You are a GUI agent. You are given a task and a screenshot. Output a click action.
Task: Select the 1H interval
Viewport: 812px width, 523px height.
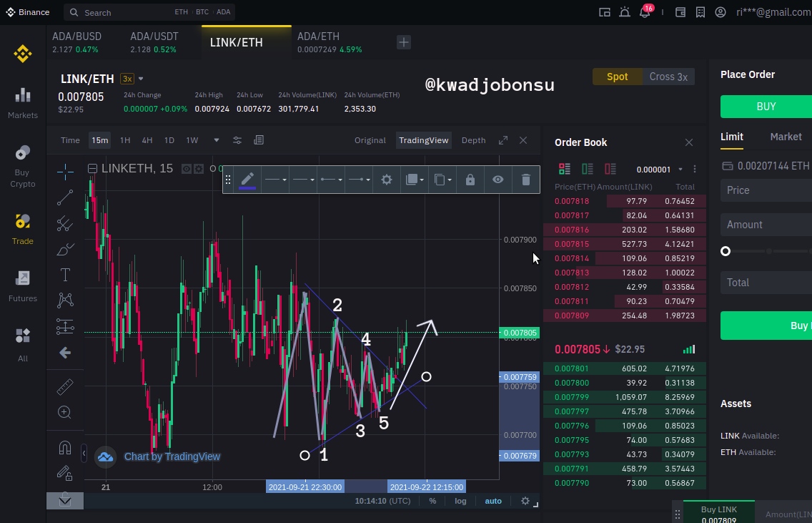(x=125, y=140)
